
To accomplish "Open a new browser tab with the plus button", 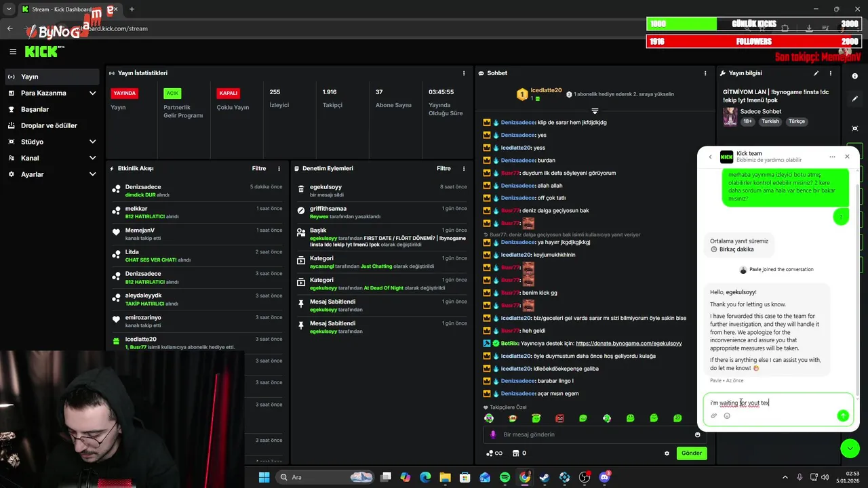I will tap(132, 9).
